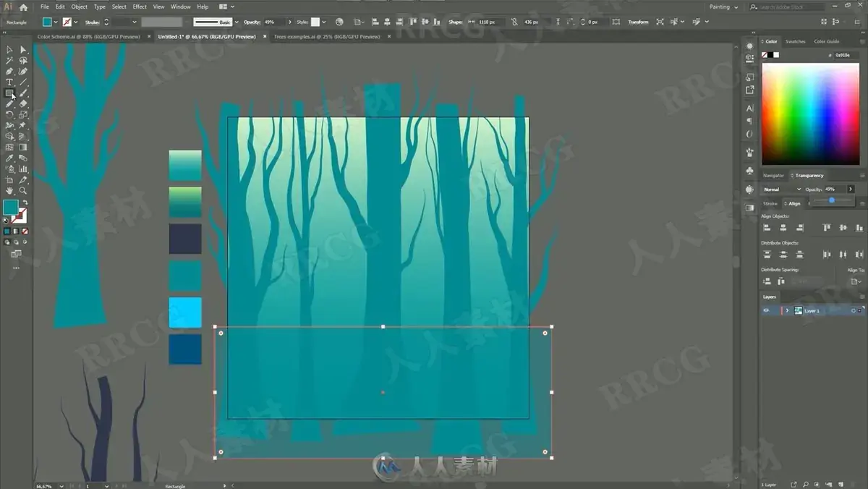
Task: Click the hex color value field
Action: 846,55
